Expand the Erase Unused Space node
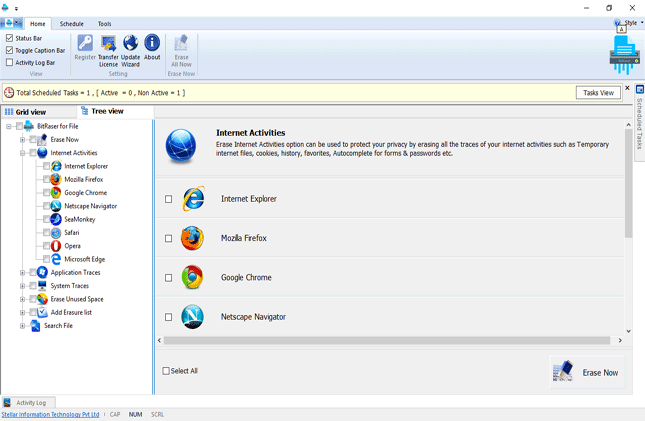The image size is (645, 421). tap(22, 299)
